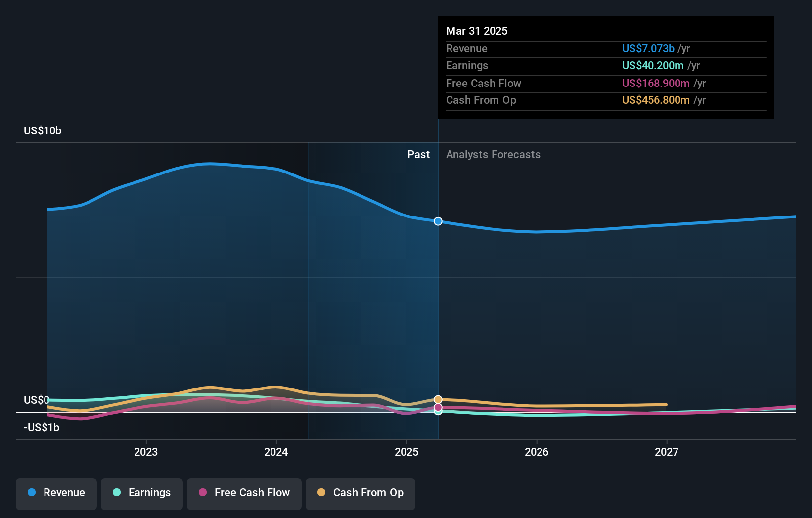Screen dimensions: 812x518
Task: Click the Earnings row label in tooltip
Action: click(467, 66)
